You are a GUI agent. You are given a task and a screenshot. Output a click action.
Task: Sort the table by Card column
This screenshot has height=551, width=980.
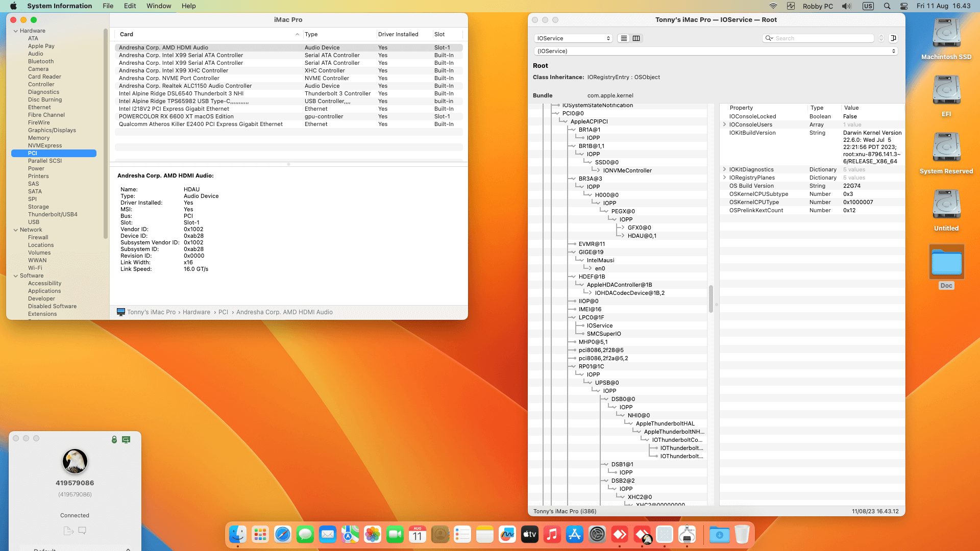(x=208, y=34)
